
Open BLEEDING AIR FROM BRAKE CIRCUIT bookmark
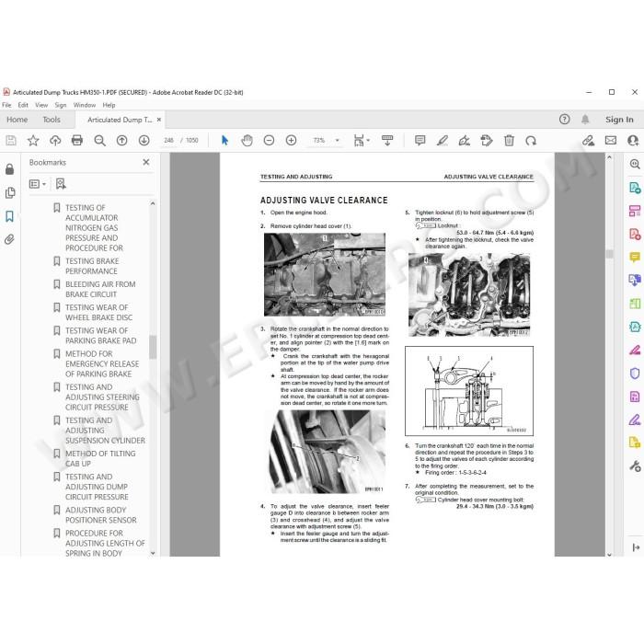(100, 289)
